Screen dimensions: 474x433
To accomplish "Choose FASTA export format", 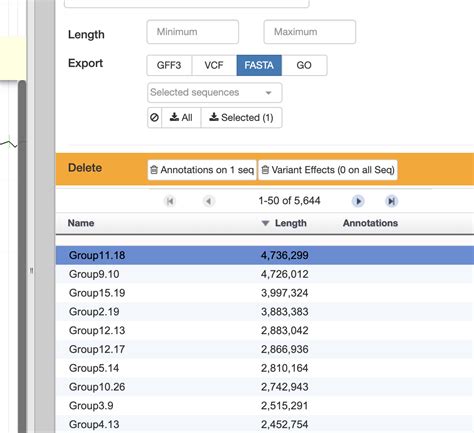I will 259,65.
